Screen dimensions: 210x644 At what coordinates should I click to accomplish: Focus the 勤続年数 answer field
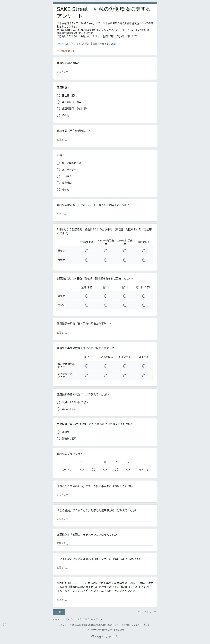[x=81, y=140]
